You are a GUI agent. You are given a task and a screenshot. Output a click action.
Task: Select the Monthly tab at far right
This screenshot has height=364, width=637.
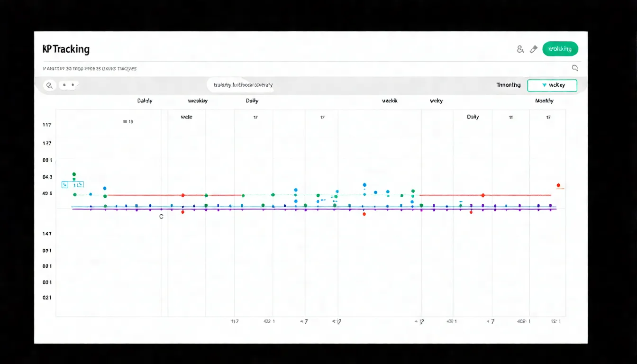click(544, 101)
